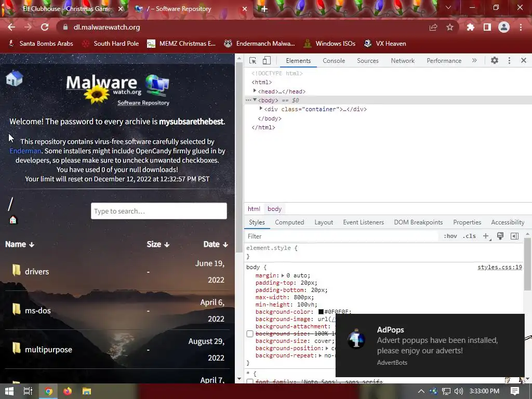Open styles.css:19 source link
Image resolution: width=532 pixels, height=399 pixels.
pyautogui.click(x=499, y=267)
